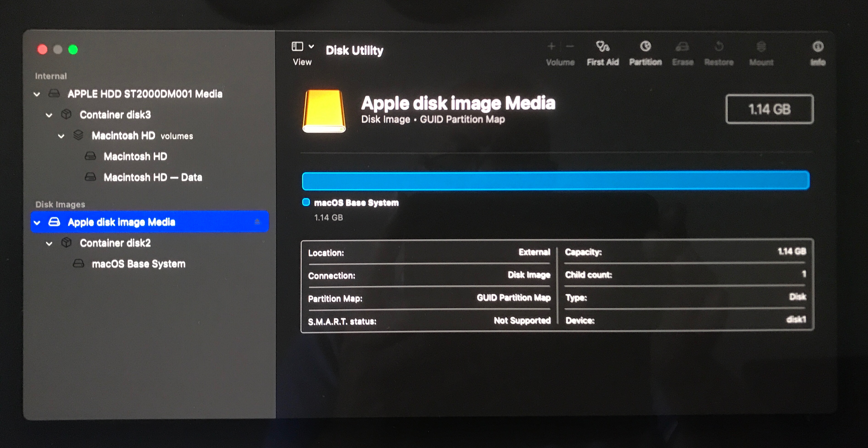Collapse APPLE HDD ST2000DM001 Media tree

click(x=37, y=94)
